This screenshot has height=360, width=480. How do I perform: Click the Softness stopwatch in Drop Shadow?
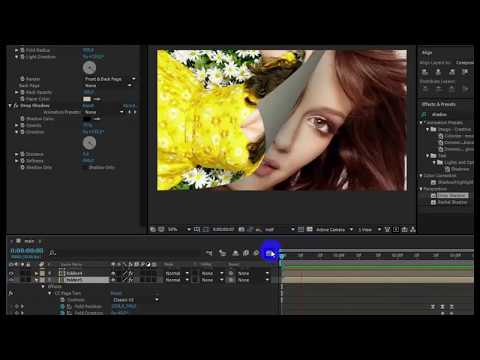point(22,161)
